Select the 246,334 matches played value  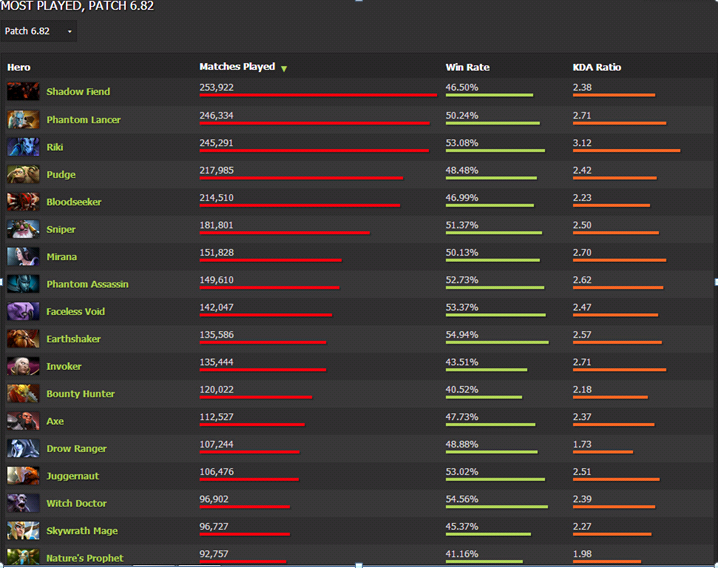click(217, 115)
